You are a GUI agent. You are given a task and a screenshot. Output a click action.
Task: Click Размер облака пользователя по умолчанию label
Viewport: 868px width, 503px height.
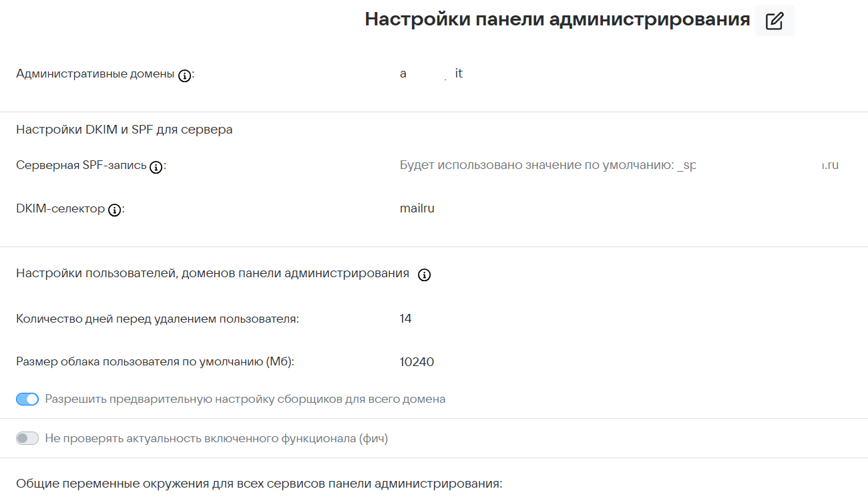pos(155,362)
